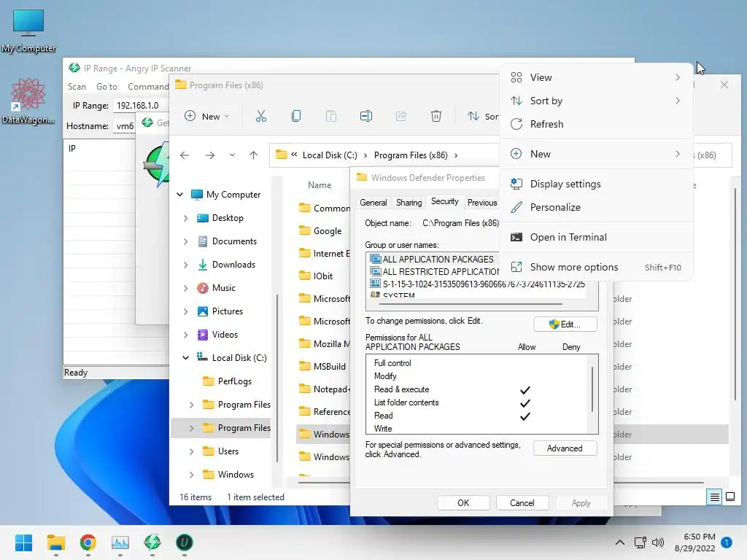Open the New dropdown in Explorer toolbar

click(x=207, y=116)
